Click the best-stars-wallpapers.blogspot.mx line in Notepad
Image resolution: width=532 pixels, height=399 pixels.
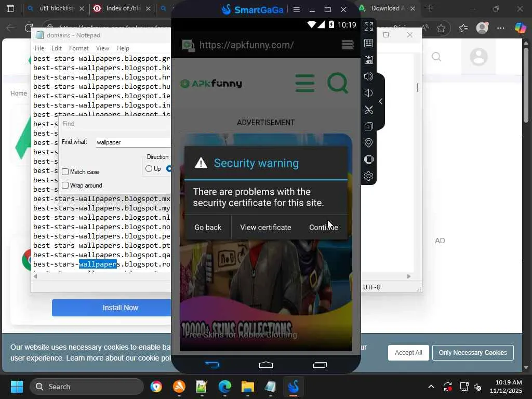click(x=101, y=199)
